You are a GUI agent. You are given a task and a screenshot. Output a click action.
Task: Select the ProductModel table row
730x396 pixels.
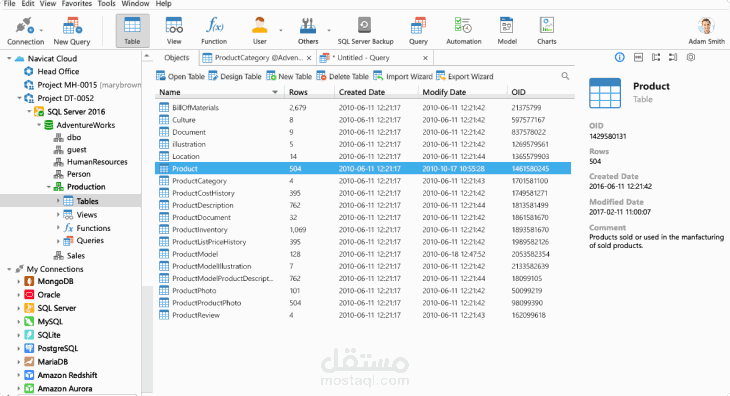363,254
